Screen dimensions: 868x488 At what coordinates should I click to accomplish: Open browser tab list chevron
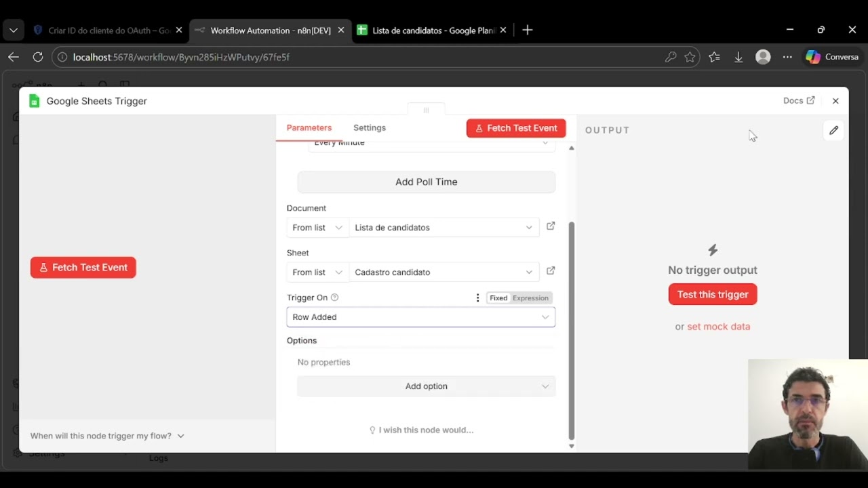pyautogui.click(x=13, y=30)
